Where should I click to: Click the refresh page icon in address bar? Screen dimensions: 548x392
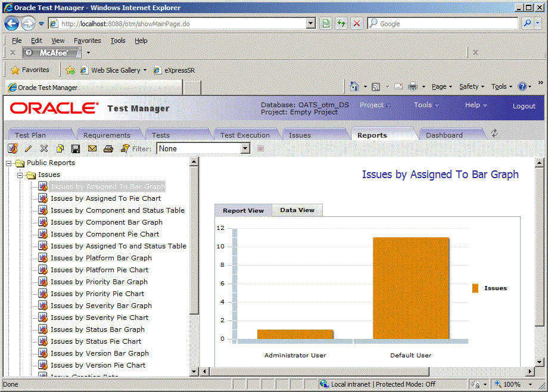coord(341,23)
